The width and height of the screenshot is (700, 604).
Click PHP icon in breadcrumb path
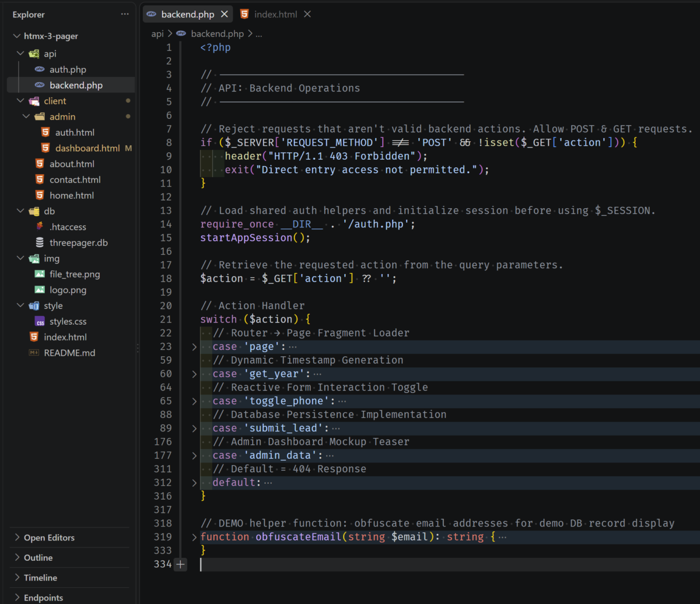[181, 34]
